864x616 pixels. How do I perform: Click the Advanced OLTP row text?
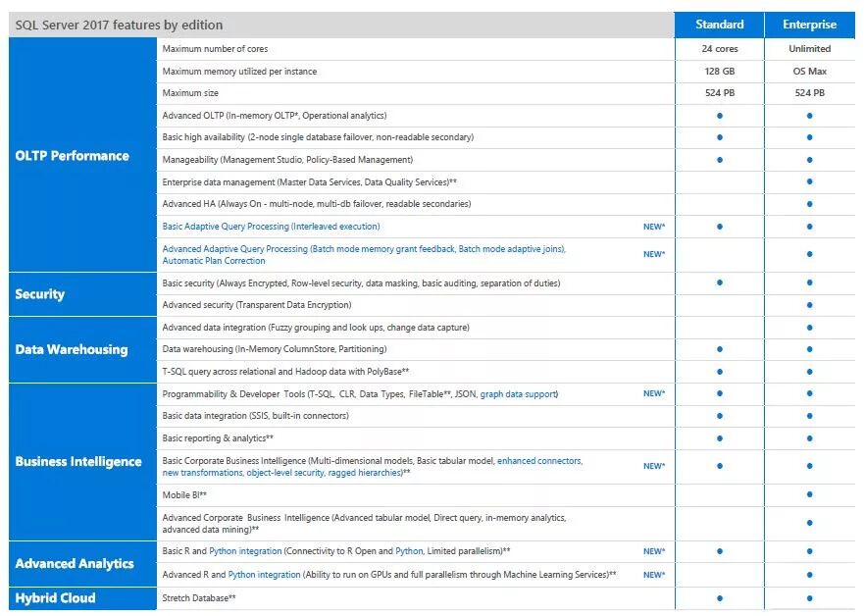coord(275,116)
